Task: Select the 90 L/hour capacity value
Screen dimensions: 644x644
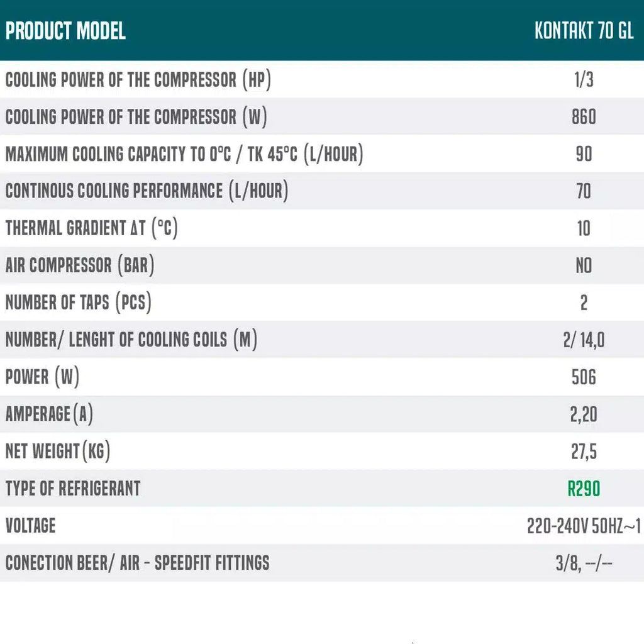Action: point(584,154)
